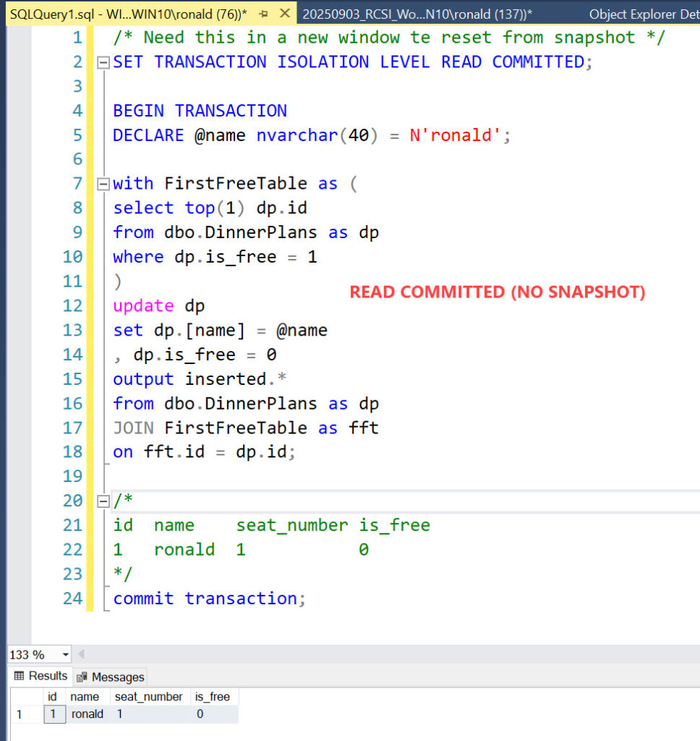Viewport: 700px width, 741px height.
Task: Switch to the 20250903_RCSI query tab
Action: click(x=417, y=14)
